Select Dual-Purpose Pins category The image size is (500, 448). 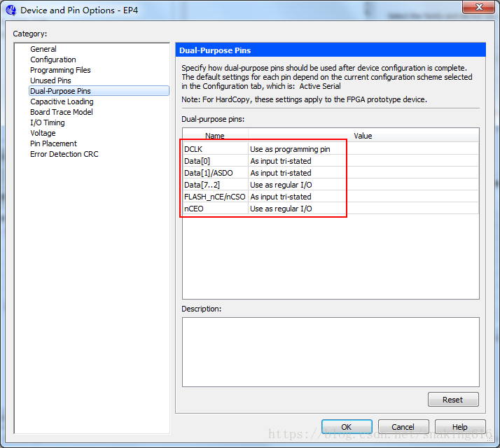coord(99,91)
